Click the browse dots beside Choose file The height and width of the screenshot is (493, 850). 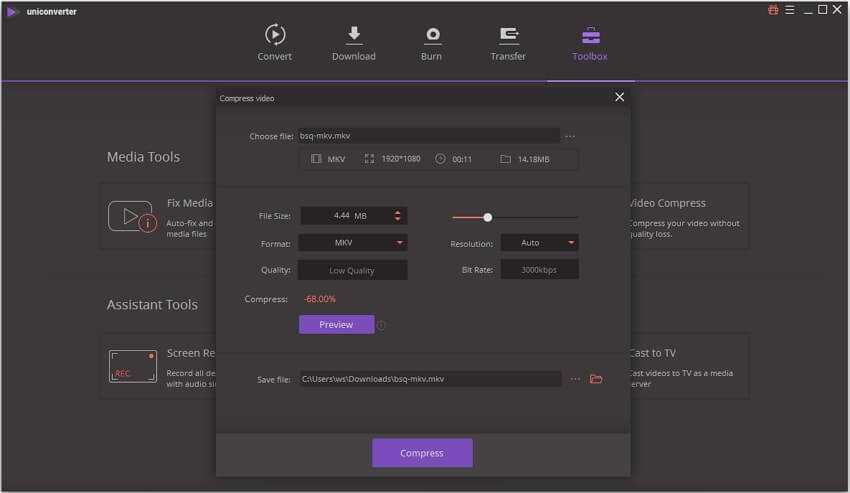pyautogui.click(x=570, y=136)
